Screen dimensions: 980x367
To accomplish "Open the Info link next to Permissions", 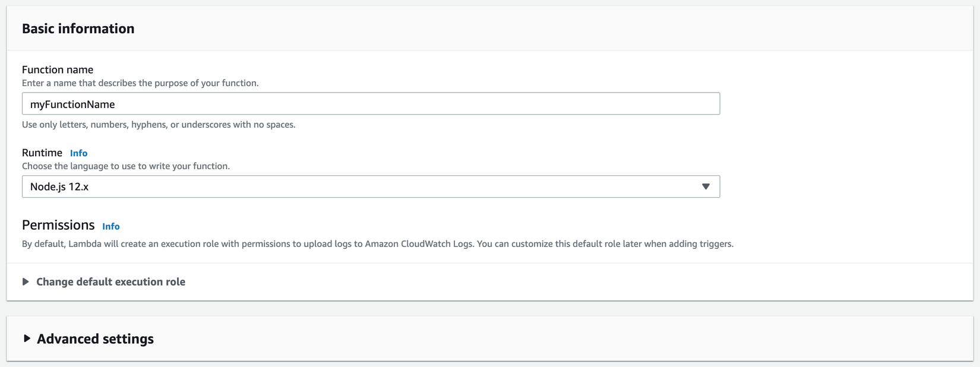I will click(x=110, y=226).
